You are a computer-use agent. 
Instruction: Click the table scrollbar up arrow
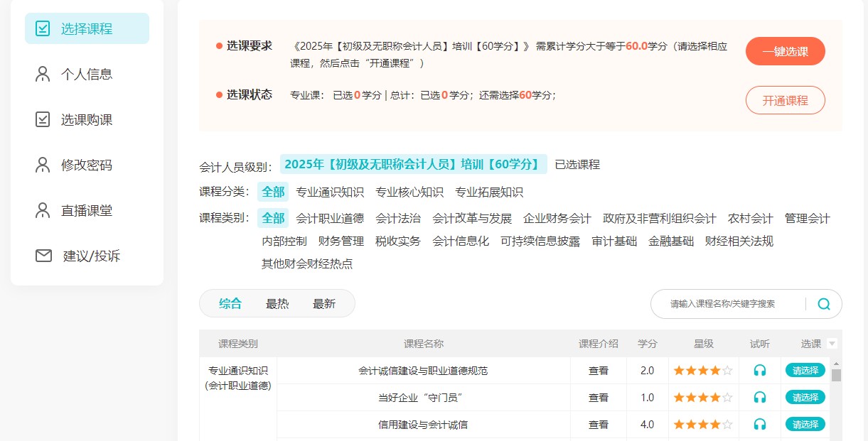pyautogui.click(x=836, y=363)
